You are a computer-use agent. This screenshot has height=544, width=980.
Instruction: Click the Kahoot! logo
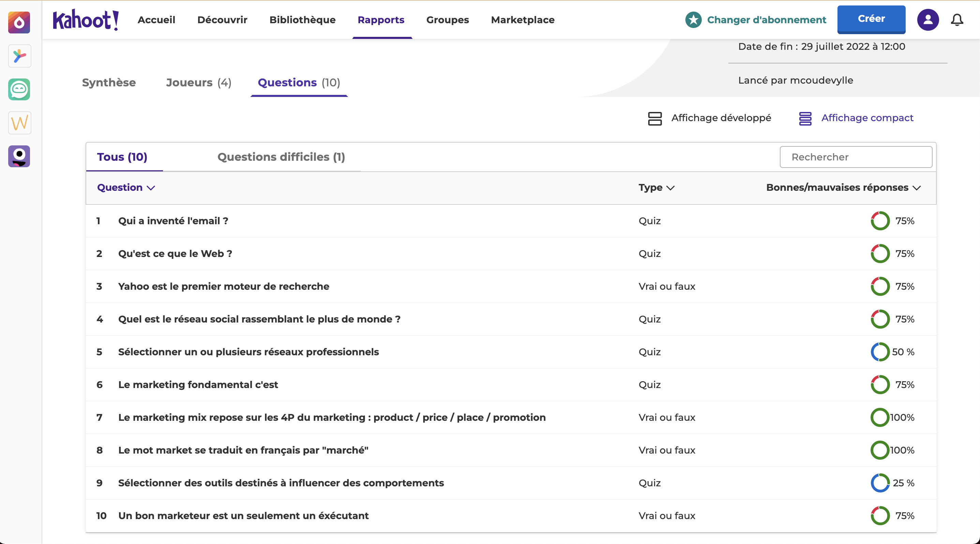tap(86, 20)
